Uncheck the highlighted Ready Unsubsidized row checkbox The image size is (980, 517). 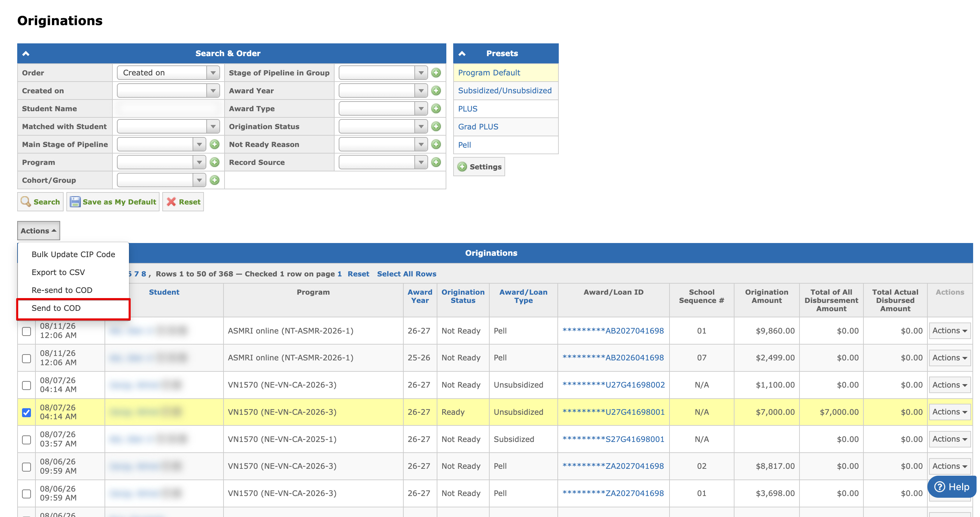click(26, 412)
